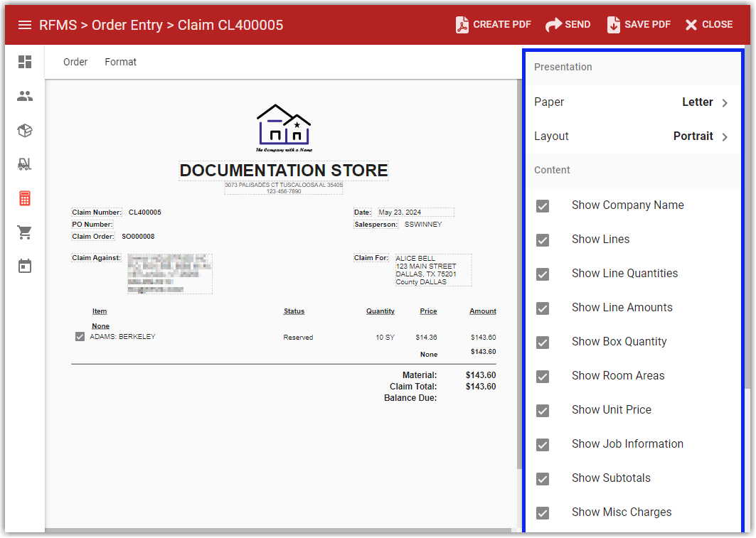Click the SEND button
The image size is (756, 538).
coord(568,25)
